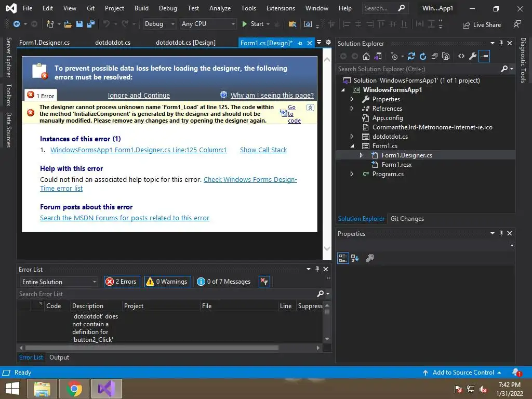Open the document tab list dropdown arrow
532x399 pixels.
(319, 43)
